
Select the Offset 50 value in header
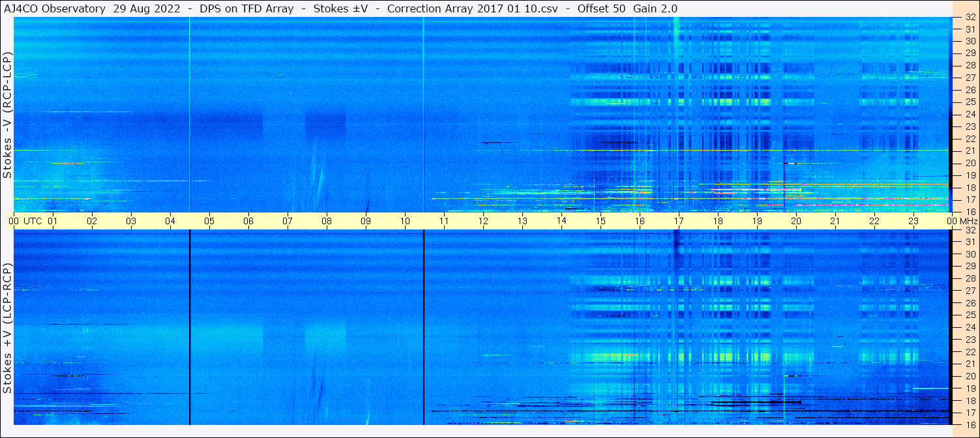click(602, 8)
